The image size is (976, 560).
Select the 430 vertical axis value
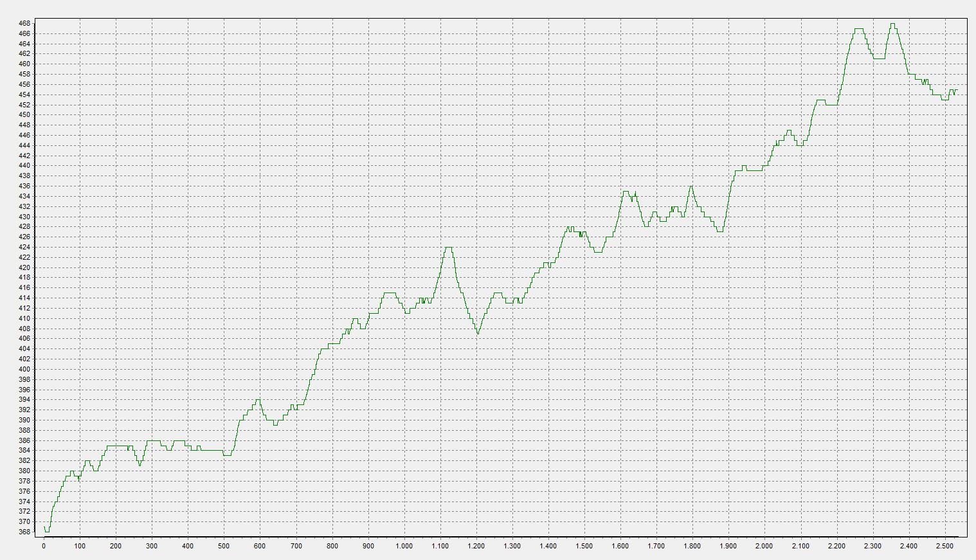pos(24,217)
